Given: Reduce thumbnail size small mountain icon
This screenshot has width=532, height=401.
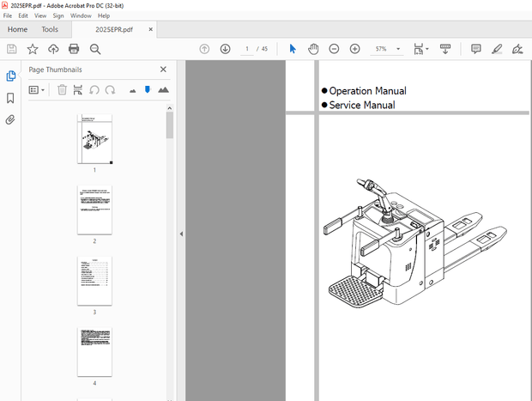Looking at the screenshot, I should (133, 91).
